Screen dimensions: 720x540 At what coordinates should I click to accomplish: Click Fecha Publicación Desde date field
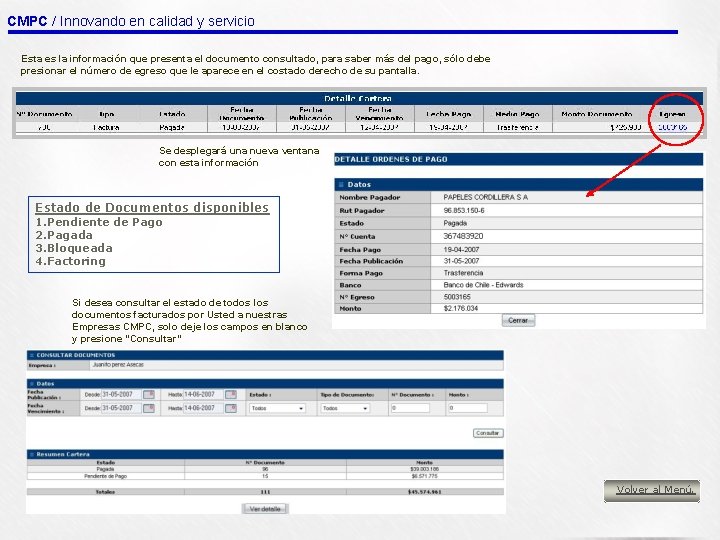[x=121, y=394]
